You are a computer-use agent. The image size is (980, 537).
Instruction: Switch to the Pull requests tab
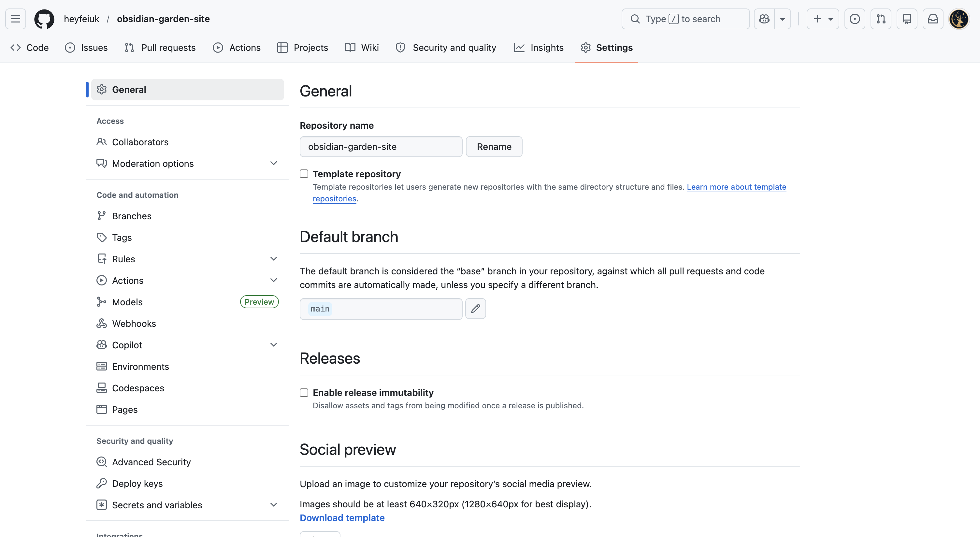[160, 48]
